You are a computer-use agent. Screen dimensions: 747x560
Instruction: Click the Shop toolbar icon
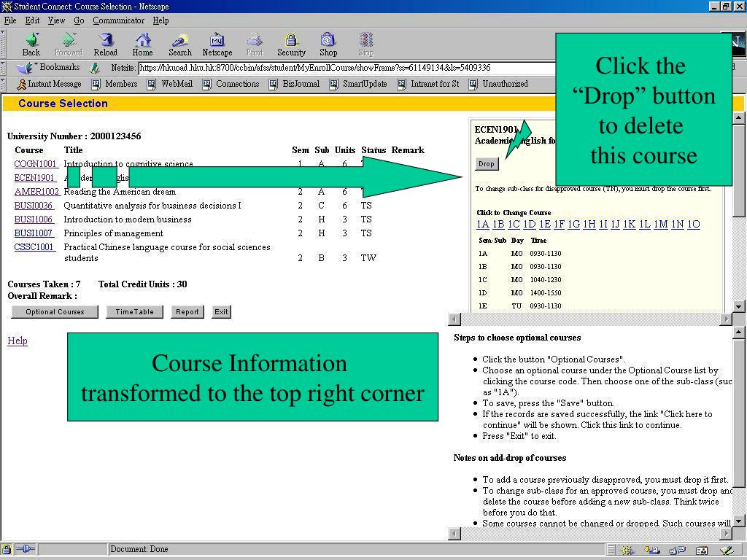pyautogui.click(x=328, y=44)
